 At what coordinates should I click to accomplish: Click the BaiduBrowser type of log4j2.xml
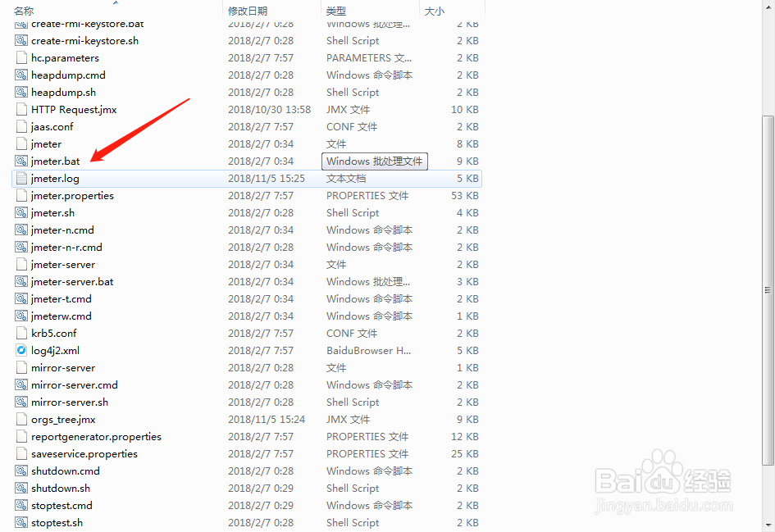pyautogui.click(x=369, y=351)
